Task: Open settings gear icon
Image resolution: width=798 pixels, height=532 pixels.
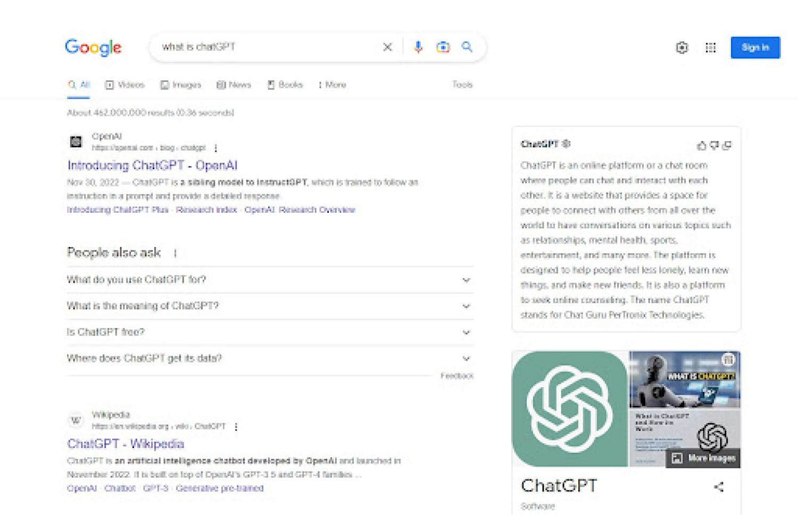Action: pyautogui.click(x=682, y=48)
